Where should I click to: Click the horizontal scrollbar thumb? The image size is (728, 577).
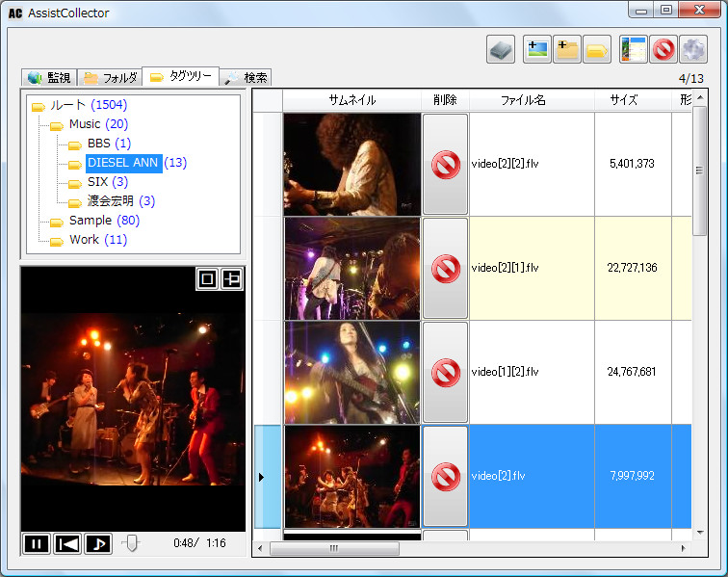click(x=334, y=548)
